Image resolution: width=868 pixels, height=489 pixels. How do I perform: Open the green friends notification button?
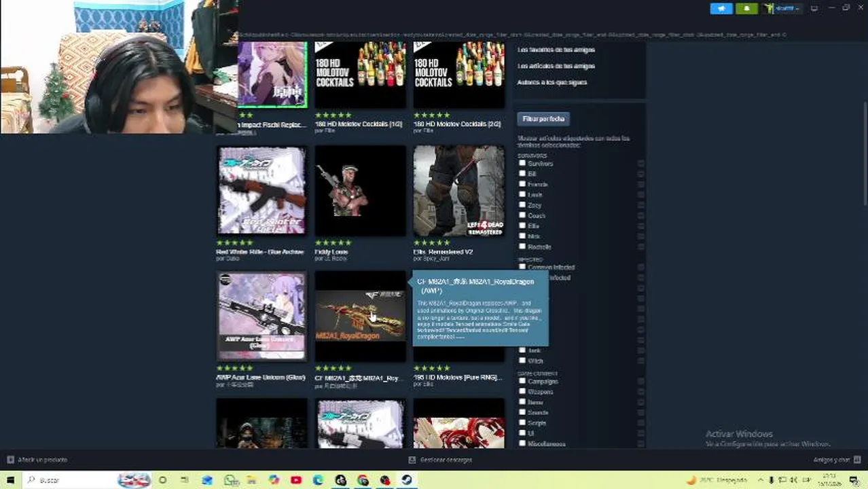pyautogui.click(x=747, y=8)
